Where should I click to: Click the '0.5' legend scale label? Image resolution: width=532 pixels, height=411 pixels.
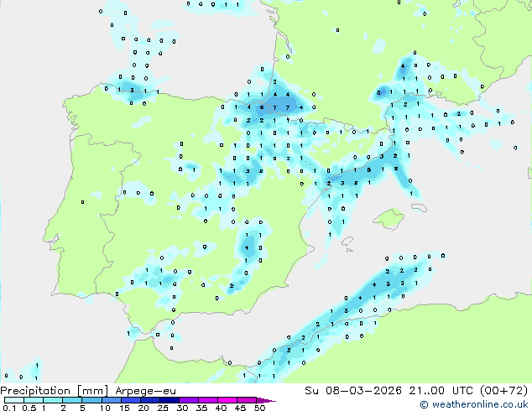29,408
